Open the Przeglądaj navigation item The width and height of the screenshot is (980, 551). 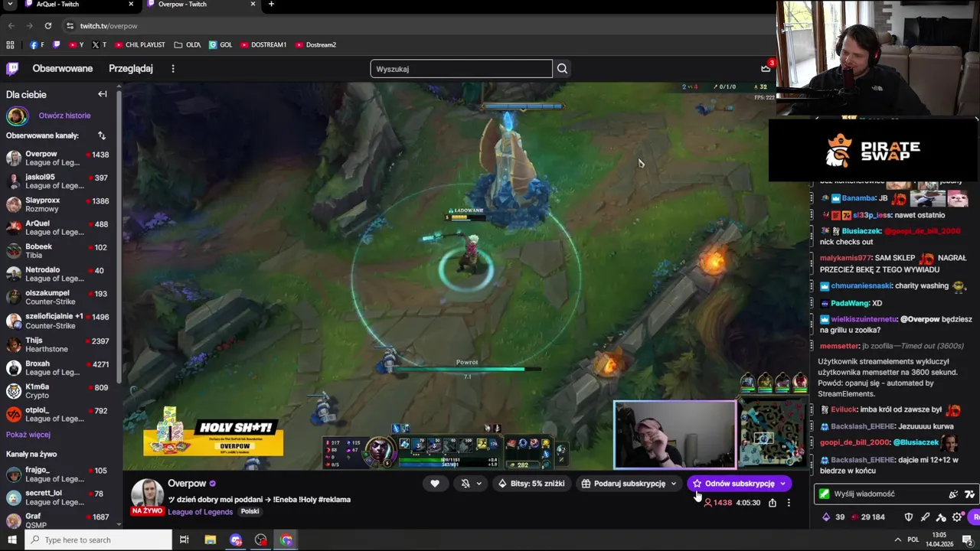[x=131, y=69]
